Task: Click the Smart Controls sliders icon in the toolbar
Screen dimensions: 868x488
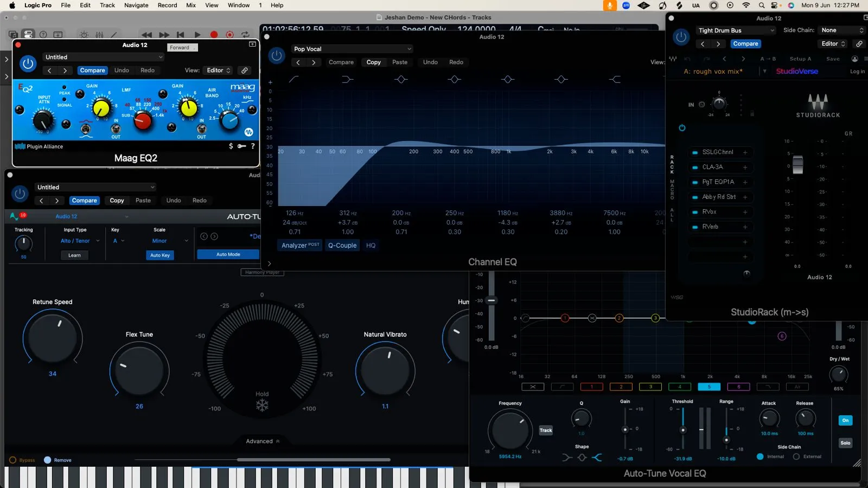Action: click(x=99, y=34)
